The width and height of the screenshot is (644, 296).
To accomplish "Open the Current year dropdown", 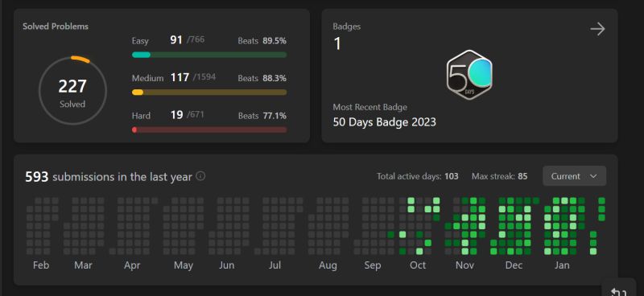I will tap(574, 176).
